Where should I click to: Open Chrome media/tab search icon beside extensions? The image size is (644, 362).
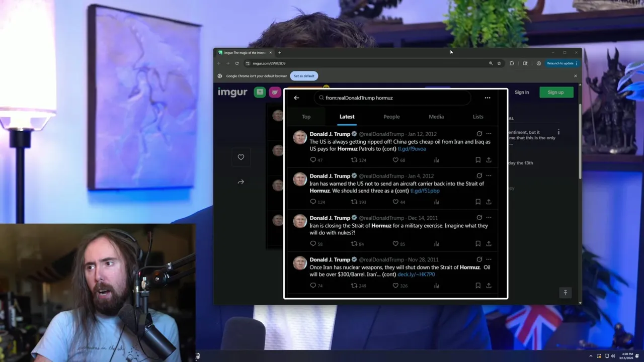525,63
